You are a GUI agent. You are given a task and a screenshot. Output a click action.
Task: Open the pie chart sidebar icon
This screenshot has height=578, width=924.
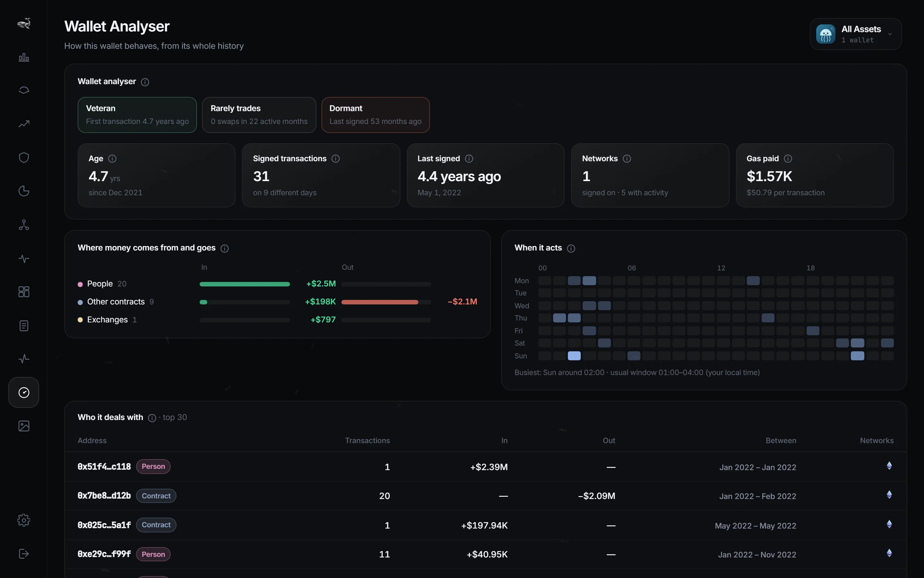24,191
